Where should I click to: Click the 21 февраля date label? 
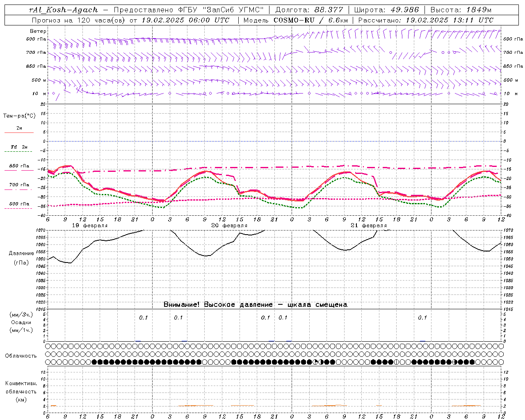369,226
